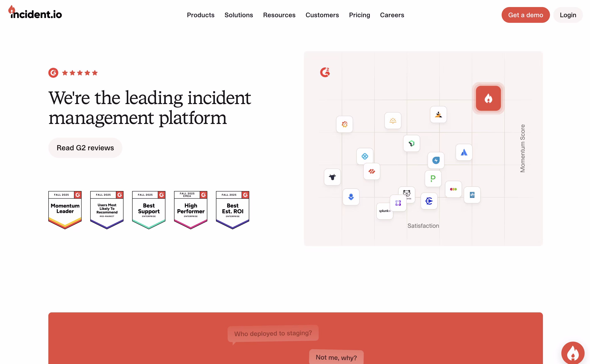Open the Products menu
The image size is (590, 364).
200,15
